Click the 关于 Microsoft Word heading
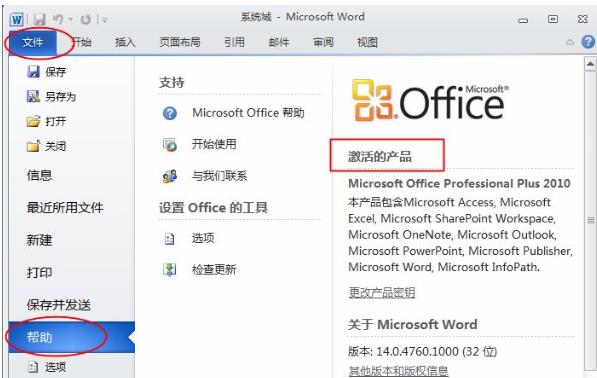 coord(413,324)
